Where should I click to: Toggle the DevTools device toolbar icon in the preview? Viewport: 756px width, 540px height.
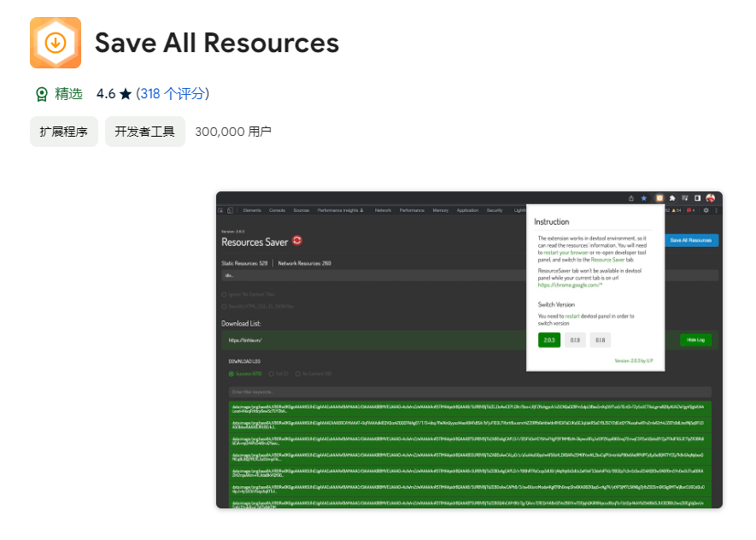tap(230, 211)
